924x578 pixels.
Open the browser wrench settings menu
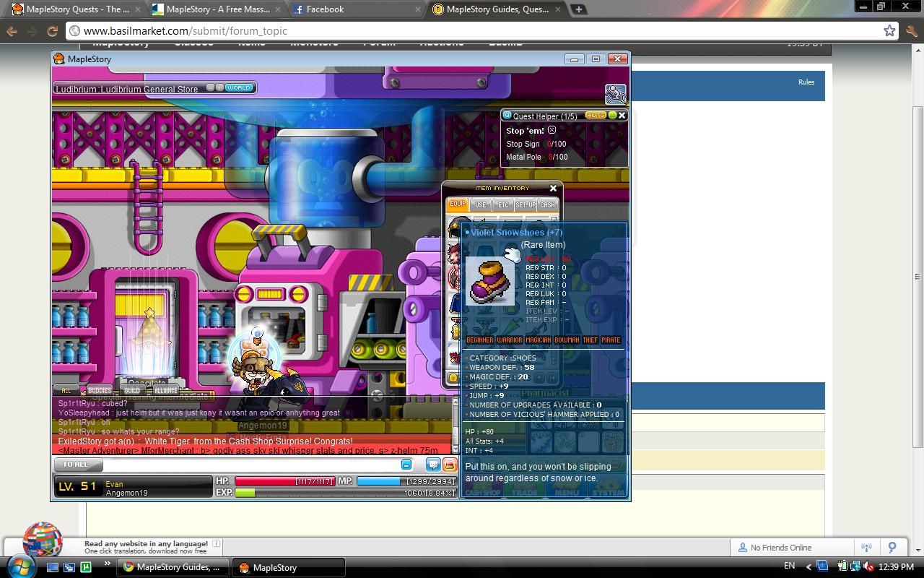tap(912, 31)
